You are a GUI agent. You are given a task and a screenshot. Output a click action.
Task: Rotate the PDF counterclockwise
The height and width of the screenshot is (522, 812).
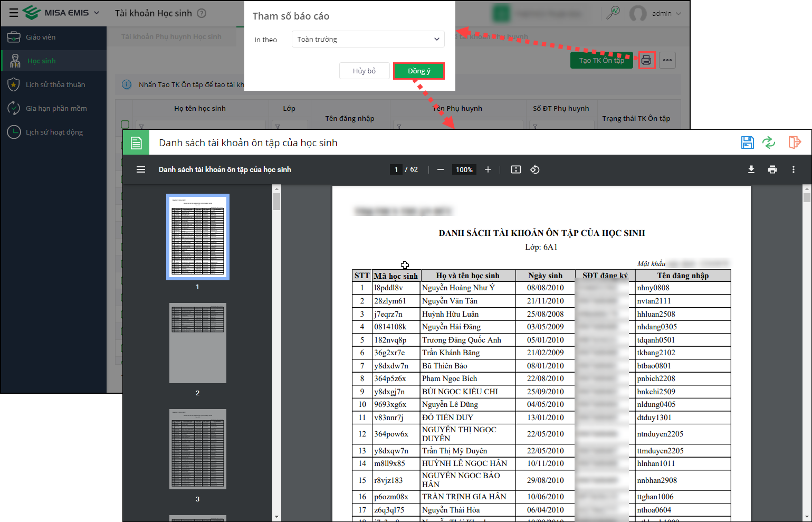(x=535, y=169)
